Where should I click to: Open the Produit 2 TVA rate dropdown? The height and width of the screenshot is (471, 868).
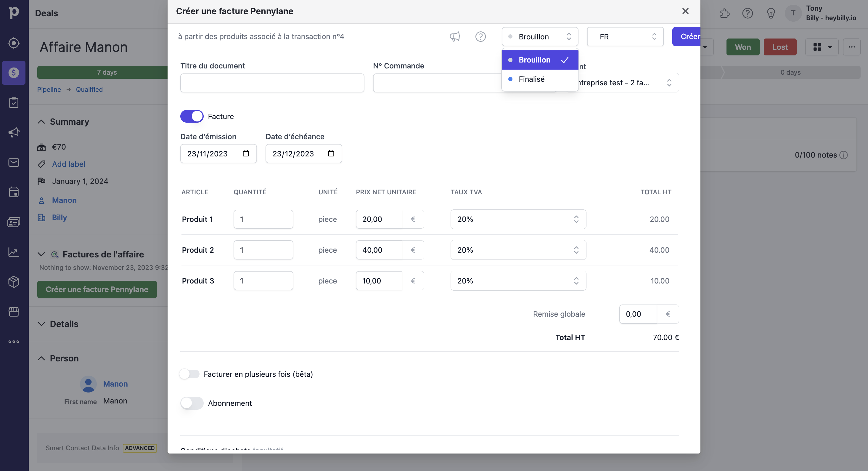(x=518, y=250)
